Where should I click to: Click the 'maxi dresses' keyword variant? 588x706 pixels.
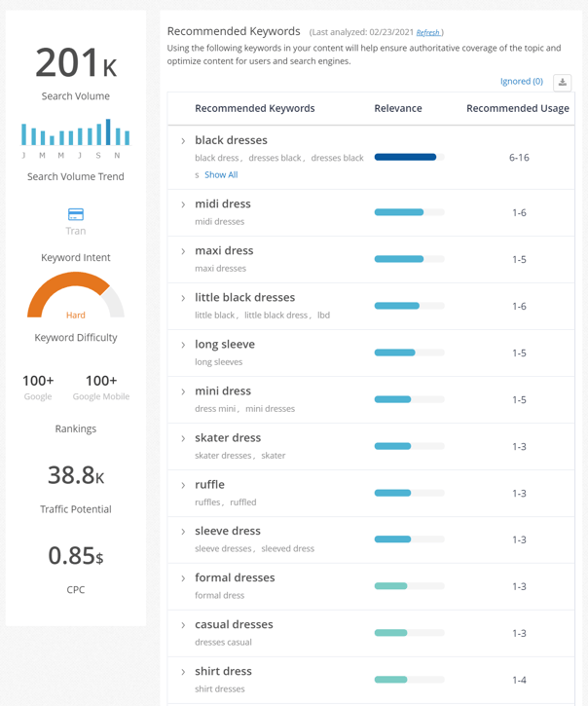pos(221,269)
